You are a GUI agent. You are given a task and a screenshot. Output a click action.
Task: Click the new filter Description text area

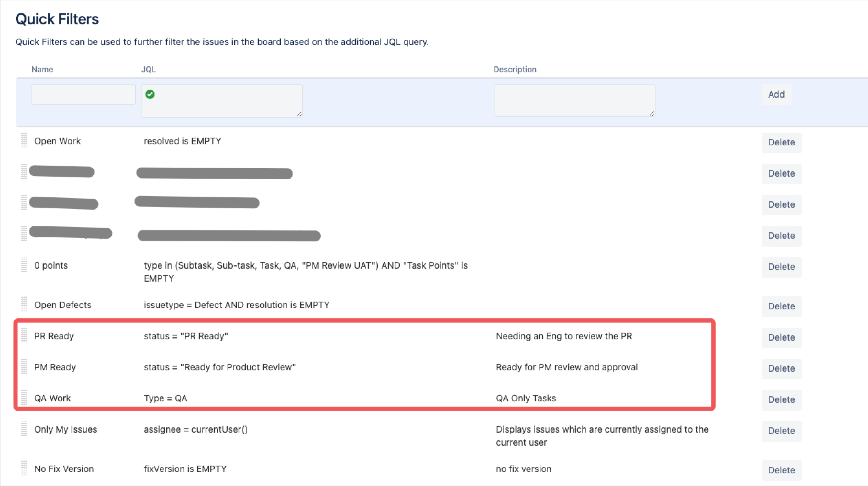(574, 100)
